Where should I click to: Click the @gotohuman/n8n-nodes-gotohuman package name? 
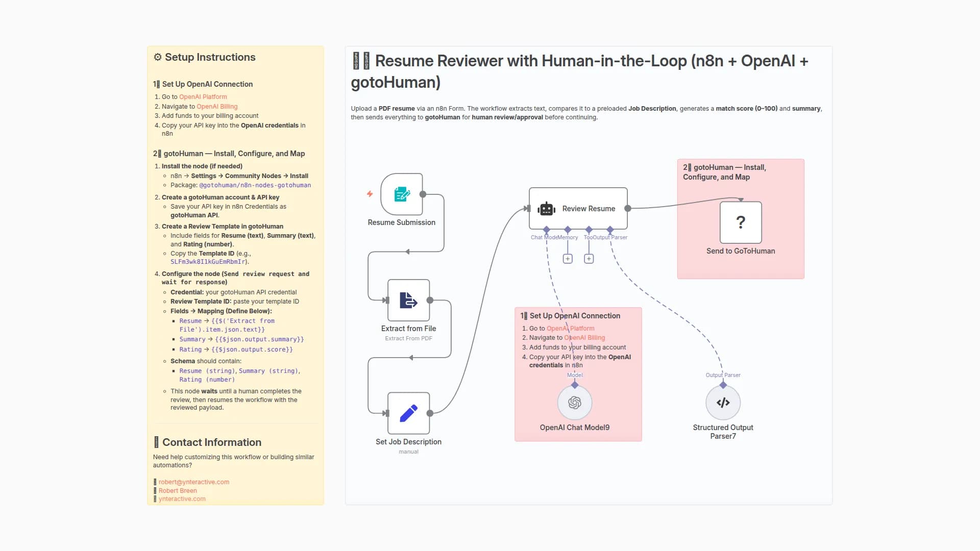tap(255, 185)
